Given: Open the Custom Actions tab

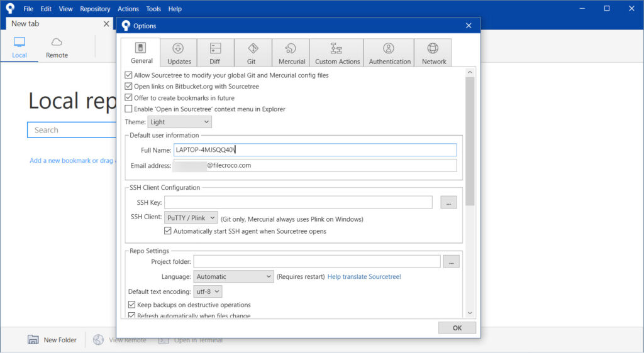Looking at the screenshot, I should [x=336, y=53].
